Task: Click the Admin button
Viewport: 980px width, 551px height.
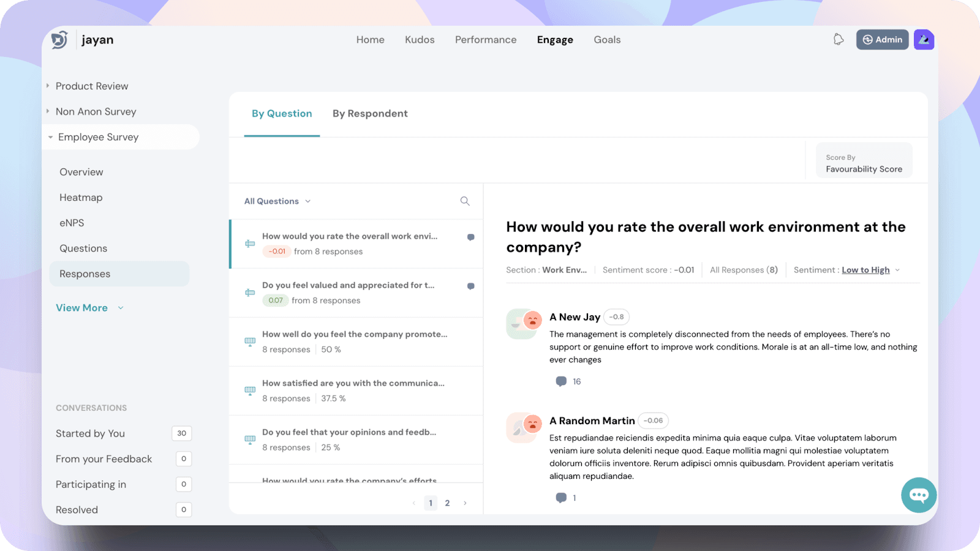Action: (882, 40)
